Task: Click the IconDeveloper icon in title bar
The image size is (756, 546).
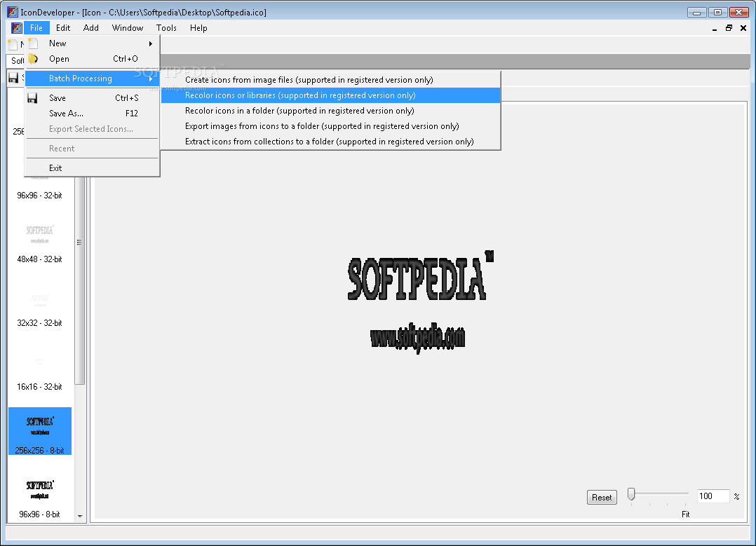Action: [x=13, y=12]
